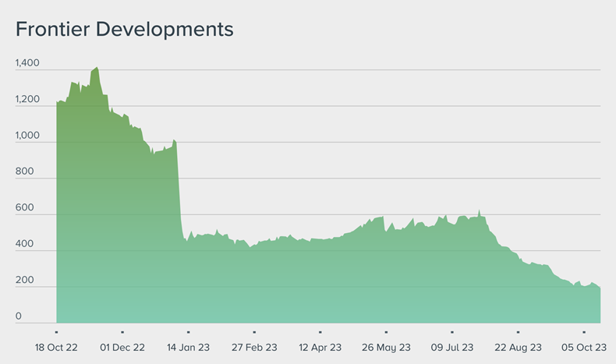Click the 'Frontier Developments' chart title
The height and width of the screenshot is (364, 616).
tap(125, 30)
